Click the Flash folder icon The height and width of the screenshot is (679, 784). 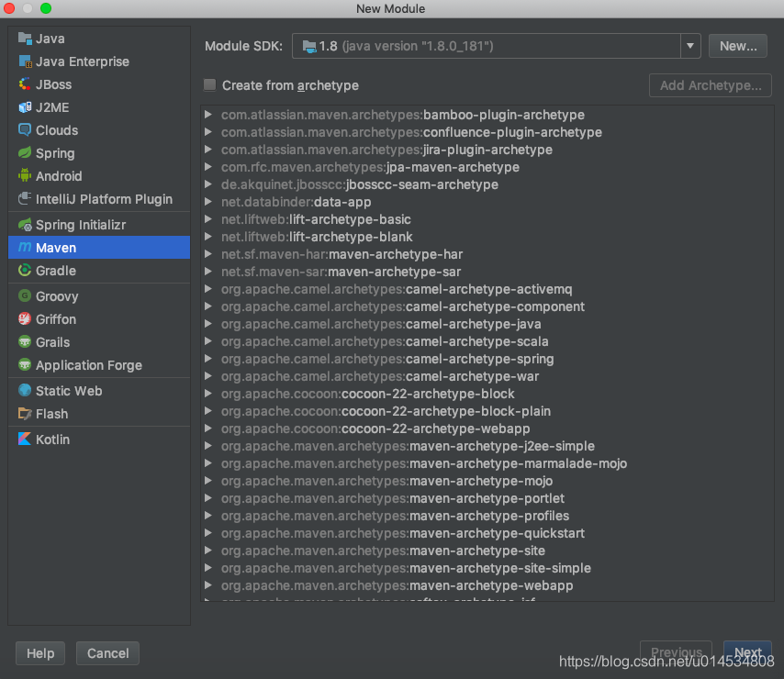click(x=25, y=413)
